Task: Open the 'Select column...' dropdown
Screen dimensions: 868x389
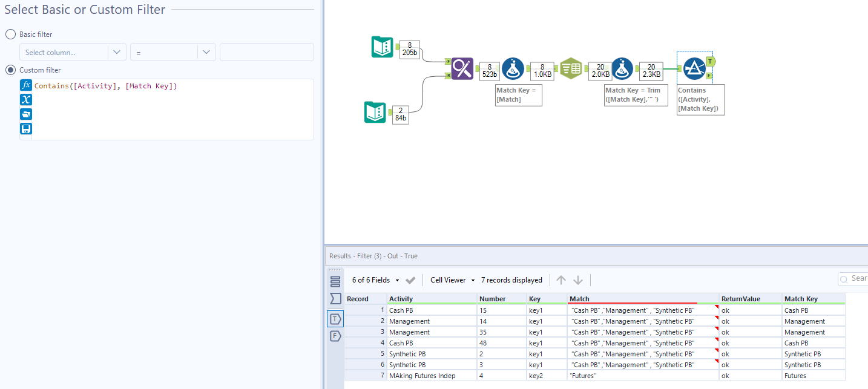Action: (x=73, y=52)
